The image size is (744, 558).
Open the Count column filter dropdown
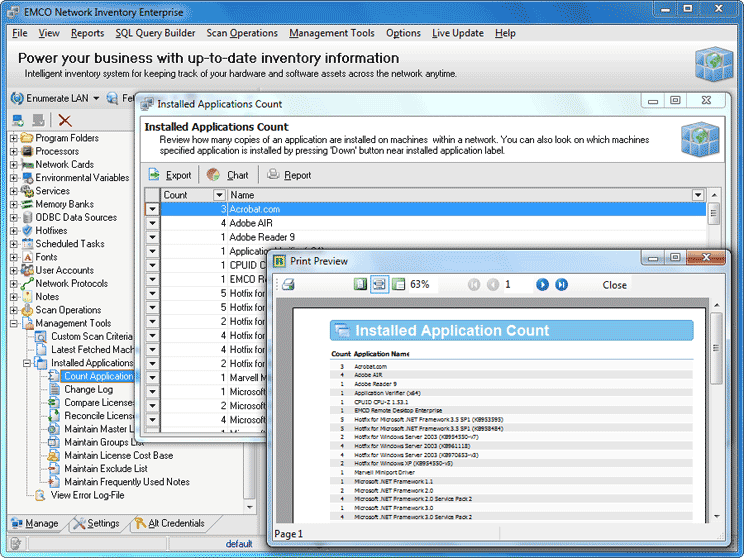coord(219,195)
